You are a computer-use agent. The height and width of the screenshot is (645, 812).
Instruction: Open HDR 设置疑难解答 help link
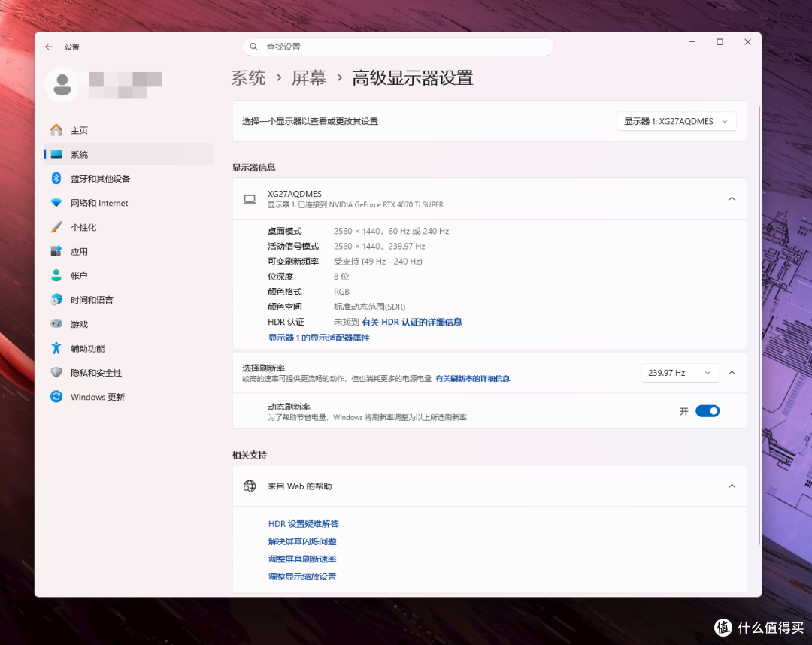pos(304,523)
